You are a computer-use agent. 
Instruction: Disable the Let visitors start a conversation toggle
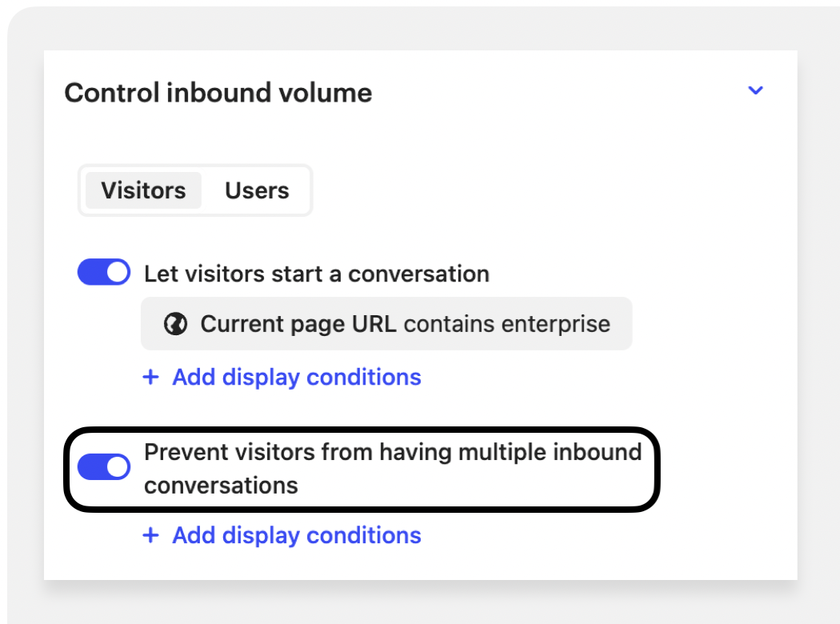104,273
